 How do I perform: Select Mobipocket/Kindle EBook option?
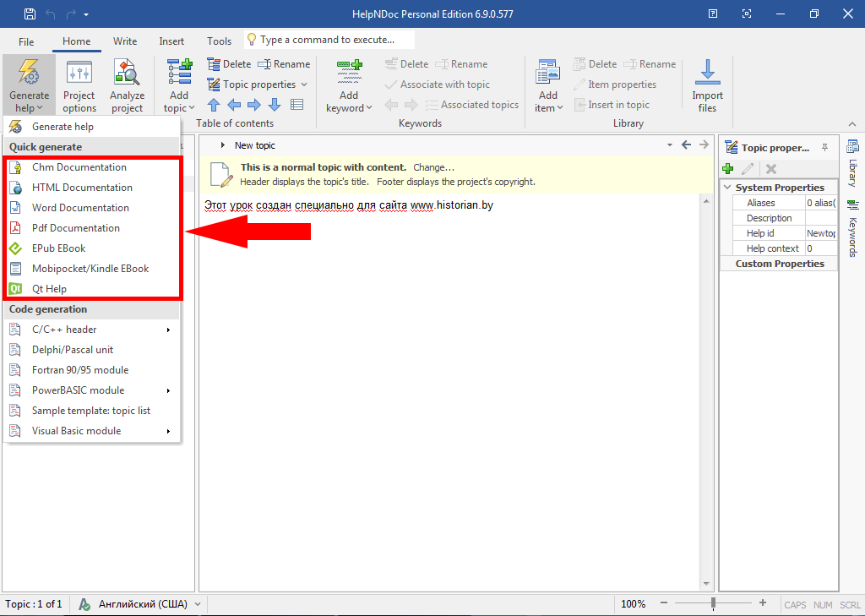click(91, 269)
